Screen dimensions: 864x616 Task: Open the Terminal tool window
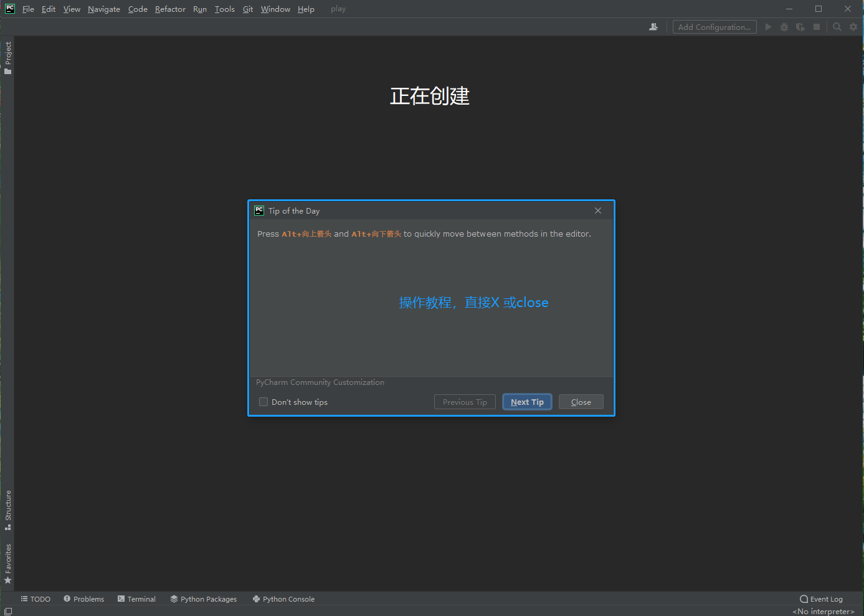point(136,599)
